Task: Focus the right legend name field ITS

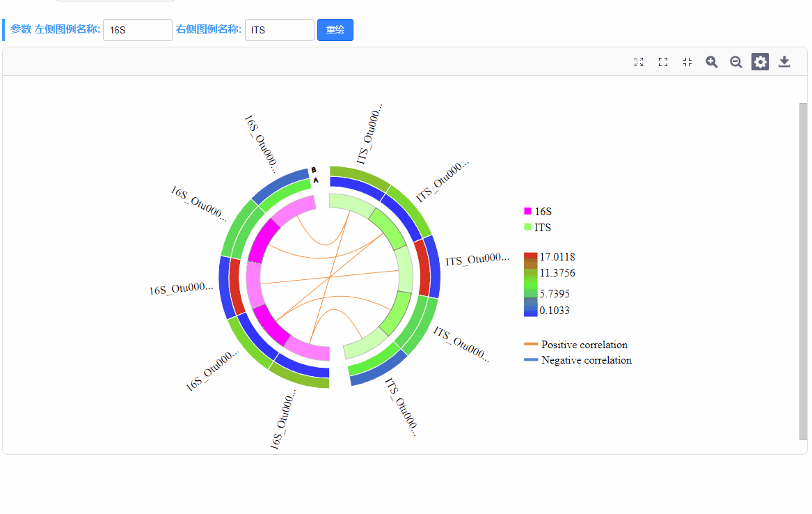Action: coord(280,29)
